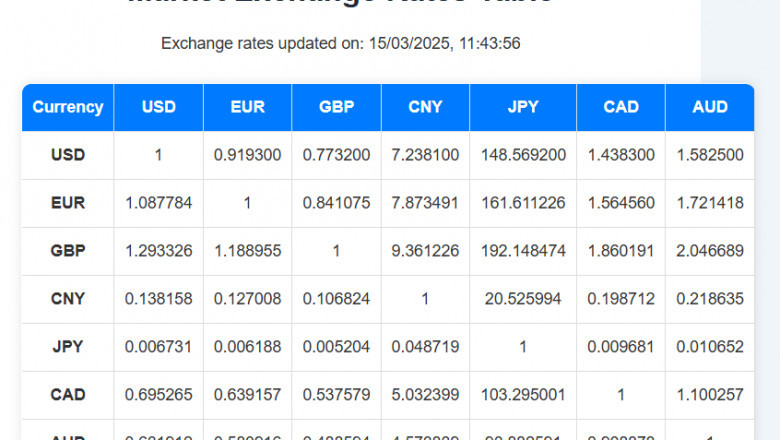Viewport: 780px width, 440px height.
Task: Select the CNY column header
Action: pos(425,107)
